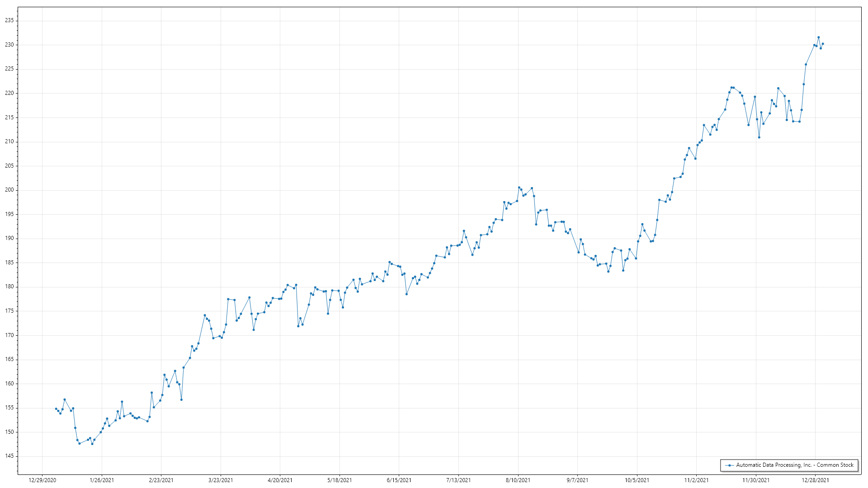Click the 7/13/2021 x-axis label
Image resolution: width=868 pixels, height=488 pixels.
click(x=458, y=480)
